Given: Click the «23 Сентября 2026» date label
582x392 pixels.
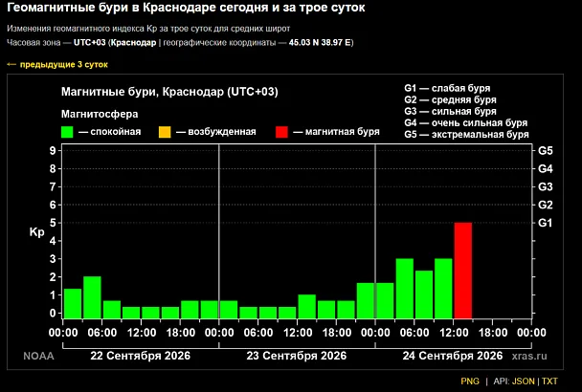Looking at the screenshot, I should click(297, 356).
